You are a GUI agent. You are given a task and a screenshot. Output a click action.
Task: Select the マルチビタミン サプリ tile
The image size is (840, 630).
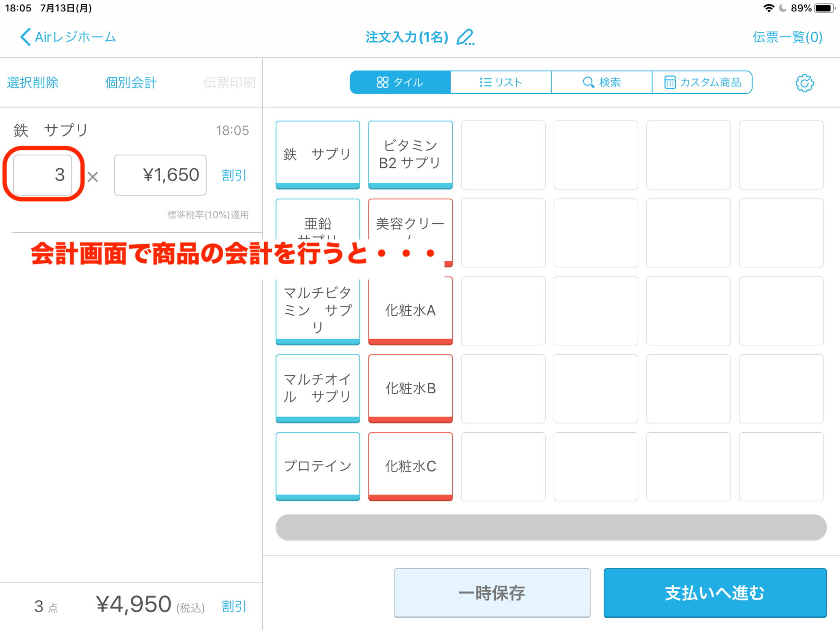tap(318, 311)
